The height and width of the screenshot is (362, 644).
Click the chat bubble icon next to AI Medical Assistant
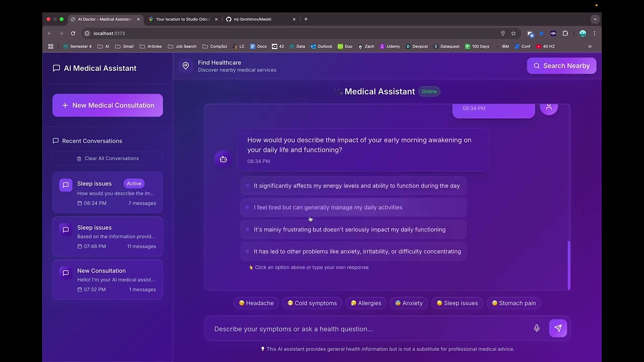[x=56, y=68]
